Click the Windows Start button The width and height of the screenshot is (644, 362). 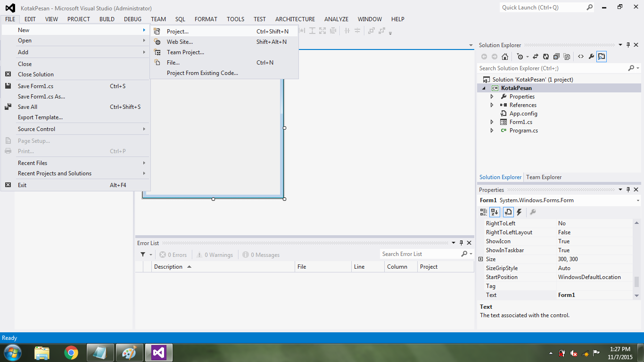[x=12, y=353]
